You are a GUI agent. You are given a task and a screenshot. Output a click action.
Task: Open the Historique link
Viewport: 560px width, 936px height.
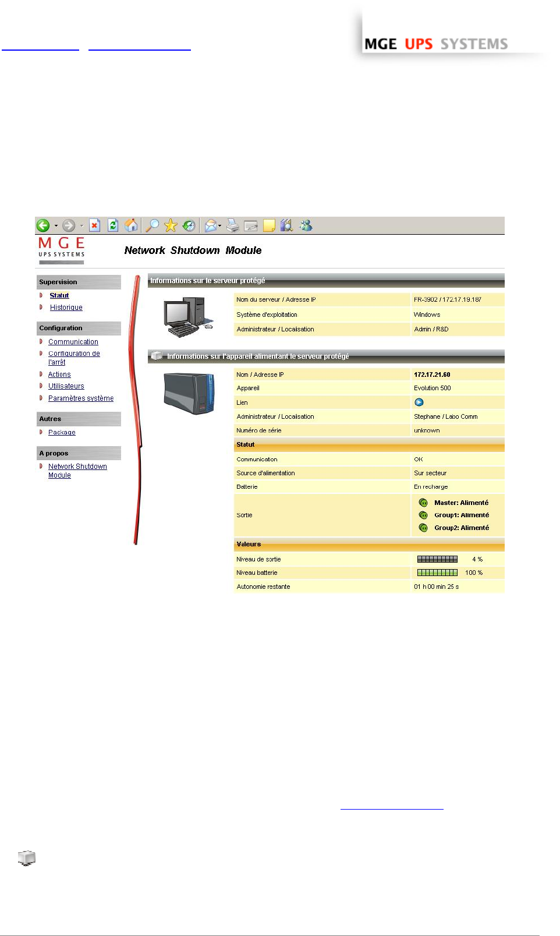tap(66, 308)
